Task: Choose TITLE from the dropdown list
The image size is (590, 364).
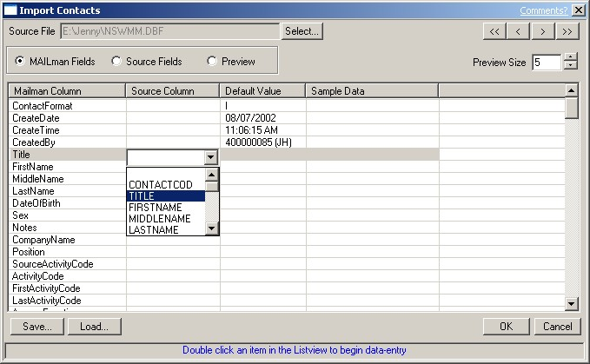Action: [165, 196]
